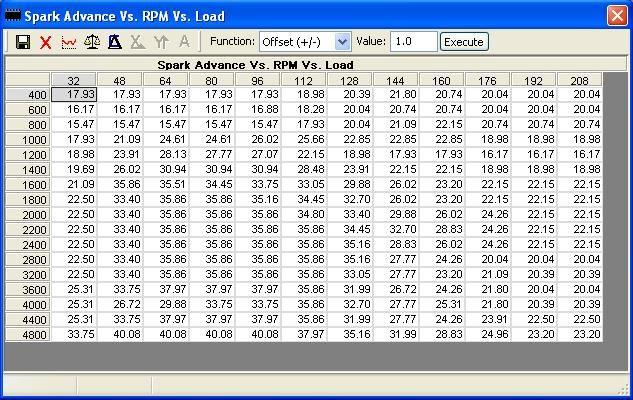This screenshot has width=633, height=400.
Task: Click the blue underlined triangle icon
Action: [114, 42]
